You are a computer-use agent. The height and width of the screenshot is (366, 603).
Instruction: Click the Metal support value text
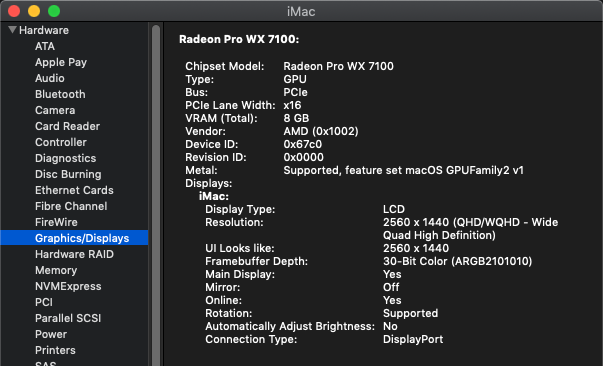click(x=403, y=170)
